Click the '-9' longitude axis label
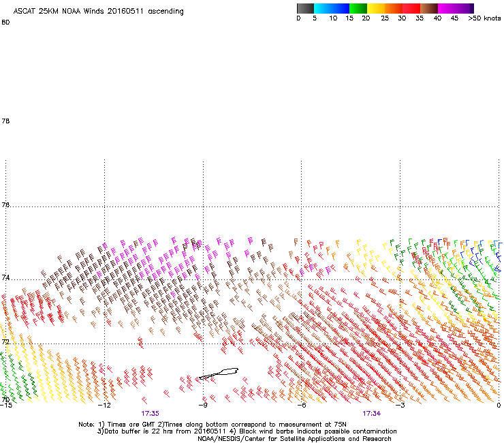504x443 pixels. tap(203, 406)
